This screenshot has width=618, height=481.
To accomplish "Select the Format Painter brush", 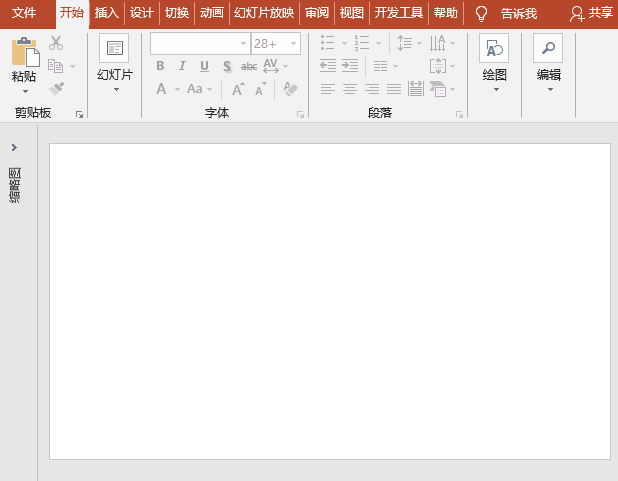I will pyautogui.click(x=56, y=89).
